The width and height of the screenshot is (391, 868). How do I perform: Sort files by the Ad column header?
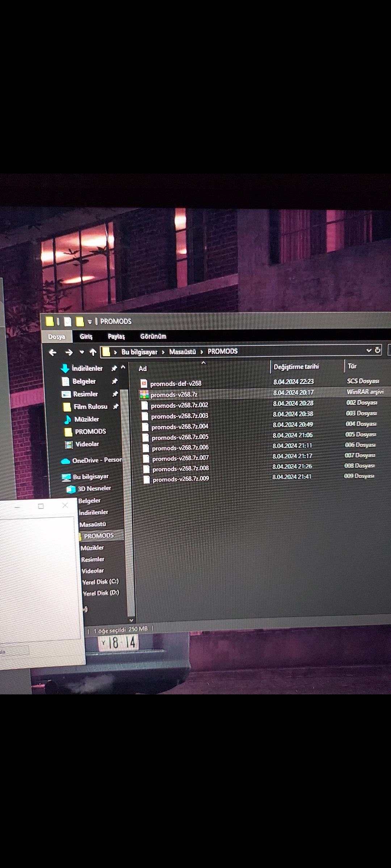(143, 369)
